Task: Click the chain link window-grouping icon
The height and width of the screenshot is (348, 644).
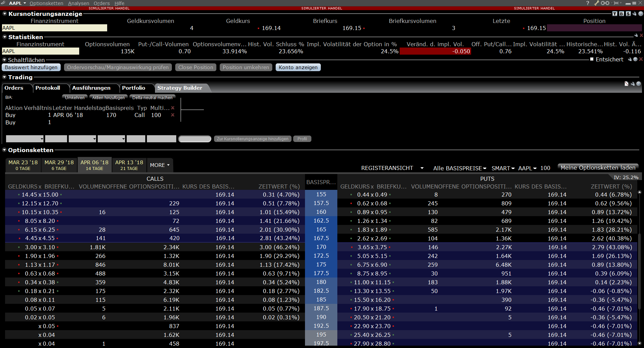Action: point(605,3)
